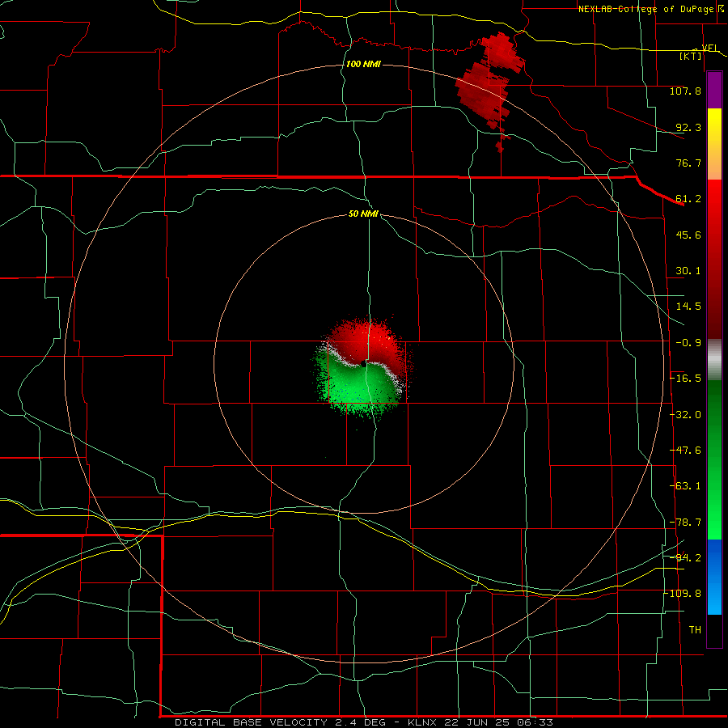Viewport: 728px width, 728px height.
Task: Click the TH legend label
Action: (695, 630)
